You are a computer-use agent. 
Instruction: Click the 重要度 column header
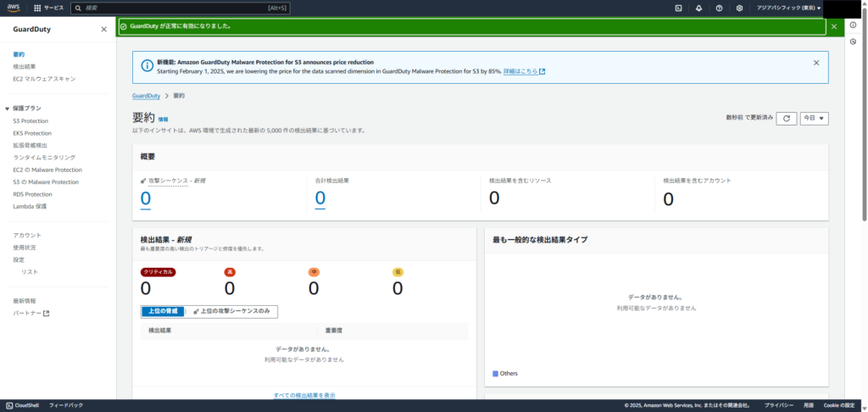(334, 331)
